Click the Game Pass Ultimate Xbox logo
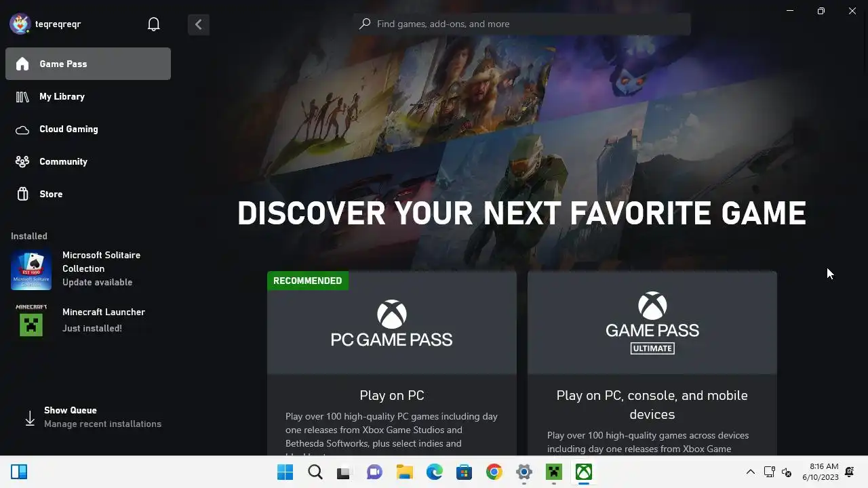Viewport: 868px width, 488px height. [652, 306]
